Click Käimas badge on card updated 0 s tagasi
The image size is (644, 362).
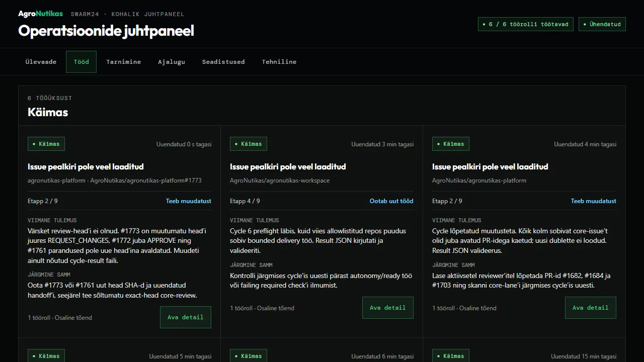[46, 144]
